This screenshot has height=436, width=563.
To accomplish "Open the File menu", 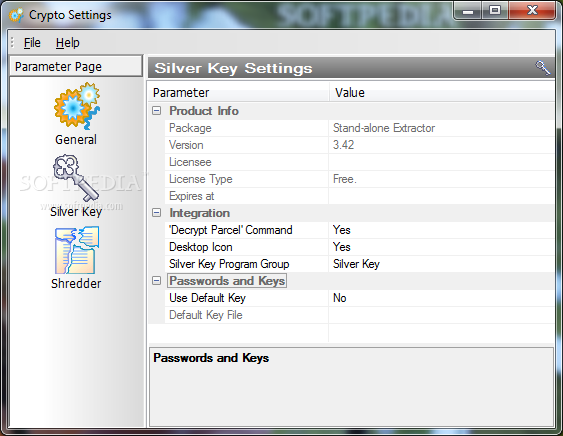I will (32, 43).
